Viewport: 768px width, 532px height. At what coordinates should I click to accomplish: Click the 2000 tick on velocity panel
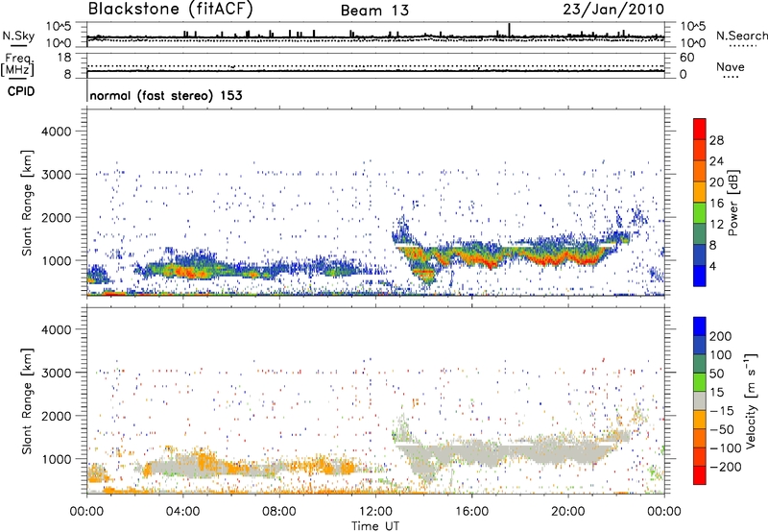point(56,416)
